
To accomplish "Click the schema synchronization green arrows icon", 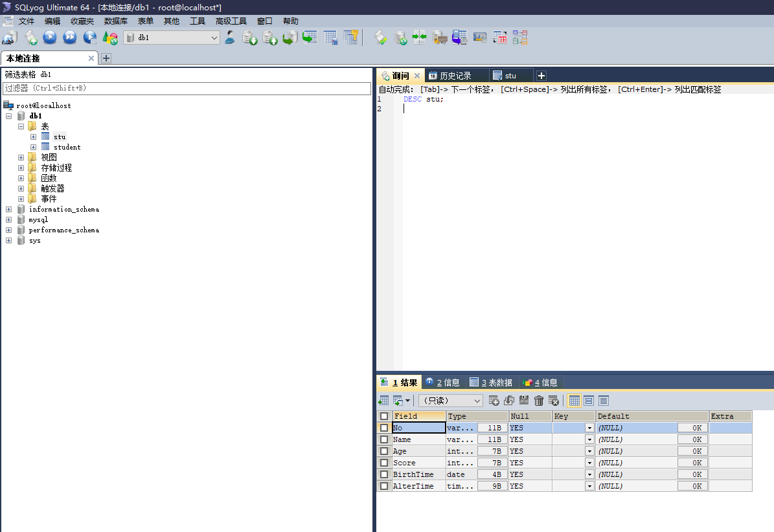I will click(420, 38).
